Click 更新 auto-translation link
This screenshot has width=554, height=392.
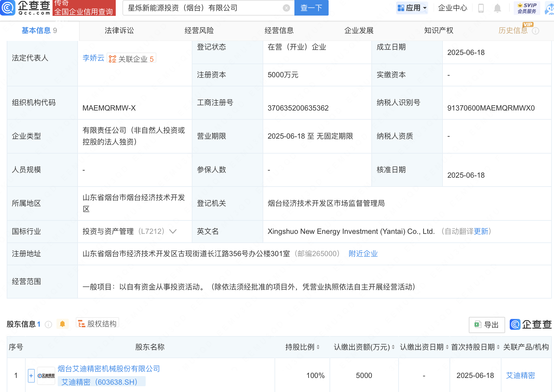click(x=481, y=231)
